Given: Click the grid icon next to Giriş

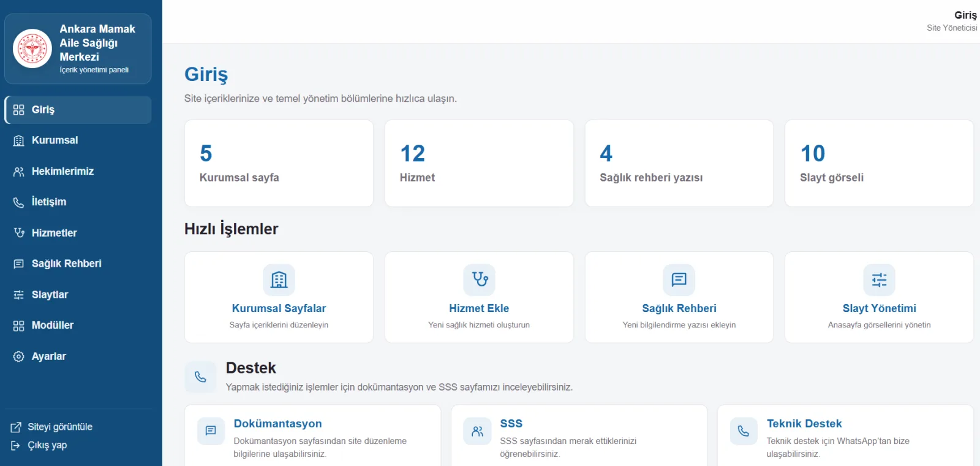Looking at the screenshot, I should click(x=19, y=110).
